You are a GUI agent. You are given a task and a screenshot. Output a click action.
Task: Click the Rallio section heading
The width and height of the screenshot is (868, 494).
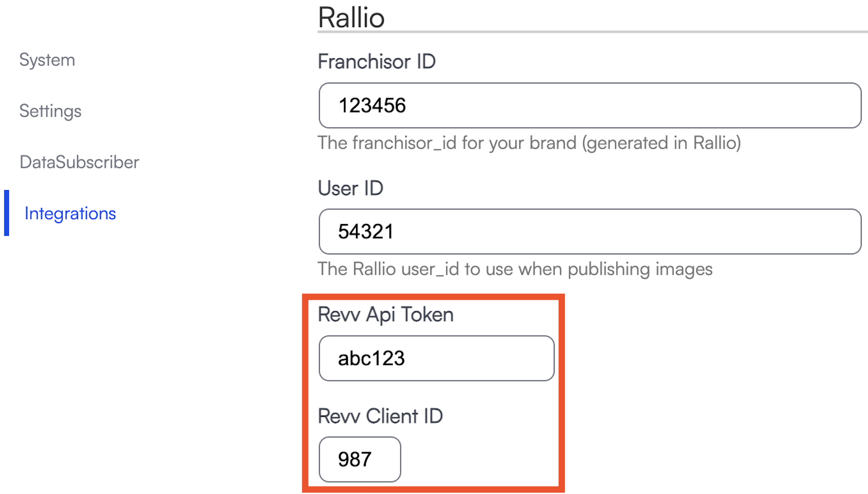tap(351, 17)
